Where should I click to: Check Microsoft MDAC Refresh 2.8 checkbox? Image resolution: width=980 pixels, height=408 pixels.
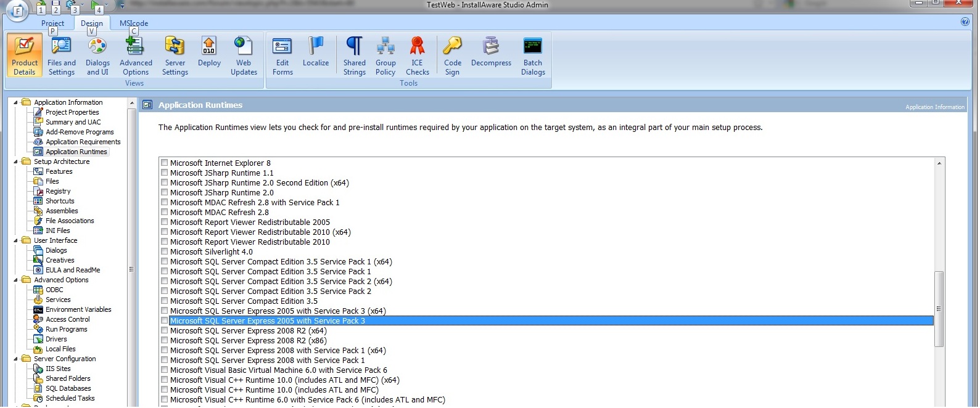point(165,212)
